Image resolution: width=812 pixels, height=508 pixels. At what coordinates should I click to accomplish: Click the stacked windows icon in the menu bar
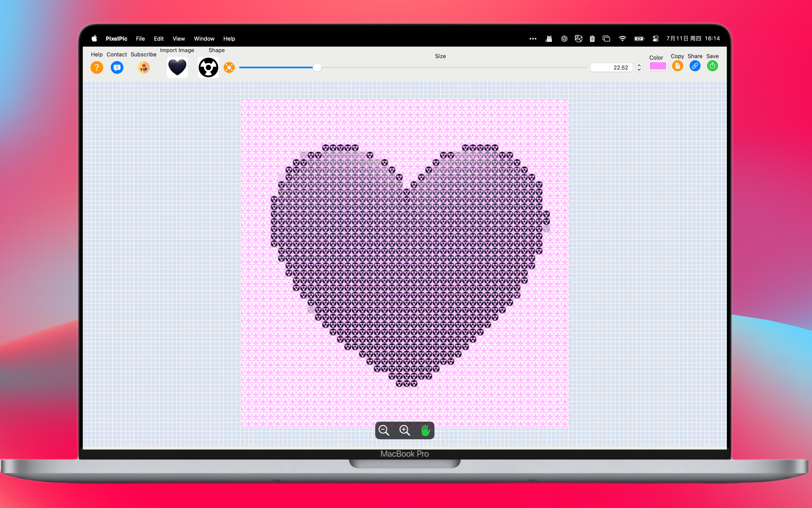[606, 39]
